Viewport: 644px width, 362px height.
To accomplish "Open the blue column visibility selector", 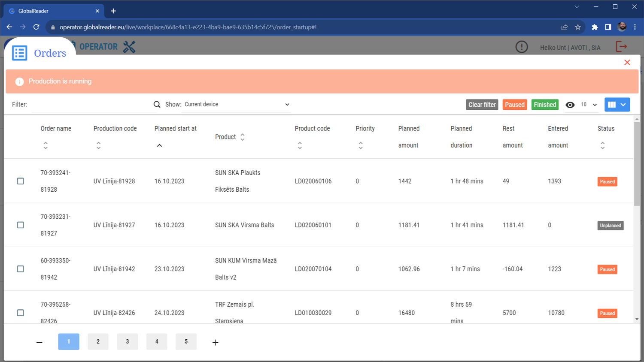I will (x=617, y=104).
